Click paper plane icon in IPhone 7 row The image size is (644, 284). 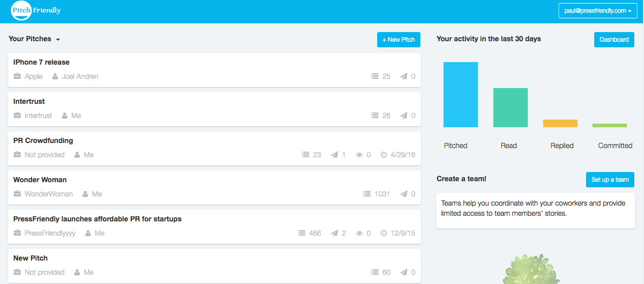(404, 76)
